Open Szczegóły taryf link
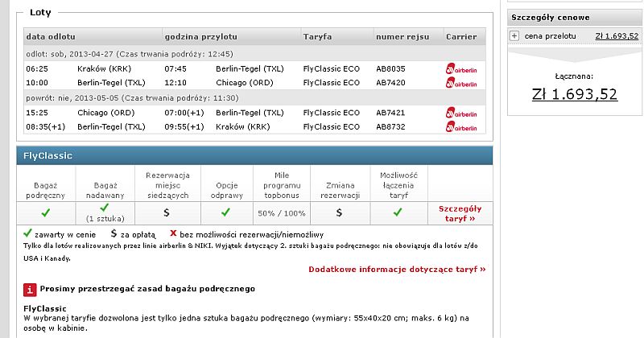Viewport: 644px width, 338px height. coord(460,213)
